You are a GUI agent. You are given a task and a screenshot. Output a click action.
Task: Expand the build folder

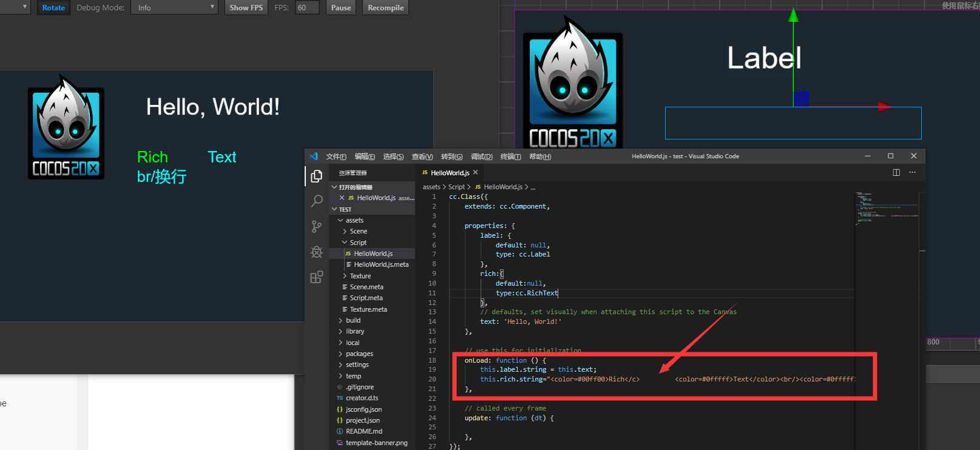[340, 320]
